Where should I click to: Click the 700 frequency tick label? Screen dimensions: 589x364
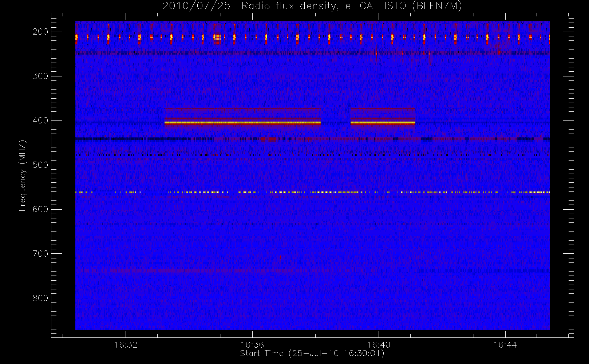click(40, 254)
